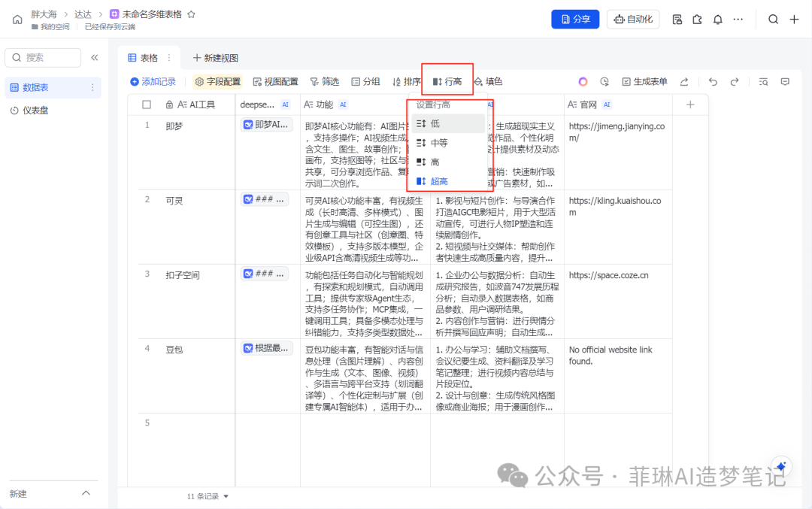This screenshot has height=509, width=812.
Task: Open the notification bell
Action: 717,20
